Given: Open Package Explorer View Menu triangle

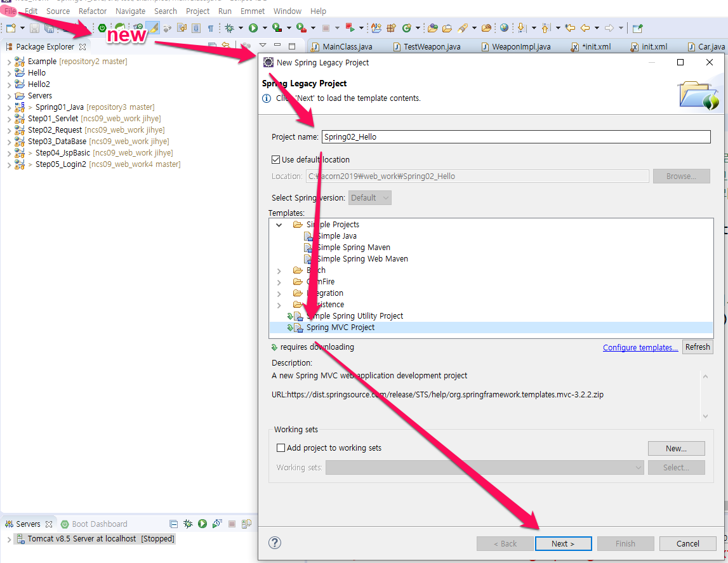Looking at the screenshot, I should click(263, 46).
